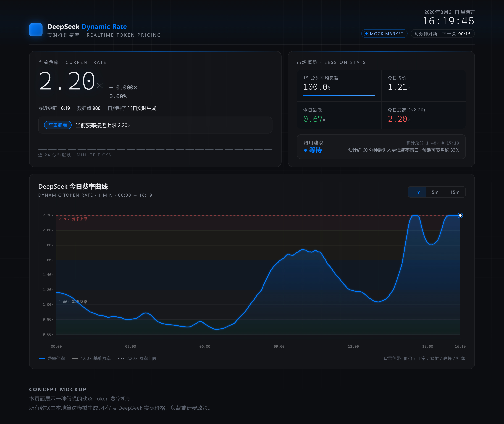Click the 预计最低 1.48× @ 17:19 forecast

(x=433, y=143)
